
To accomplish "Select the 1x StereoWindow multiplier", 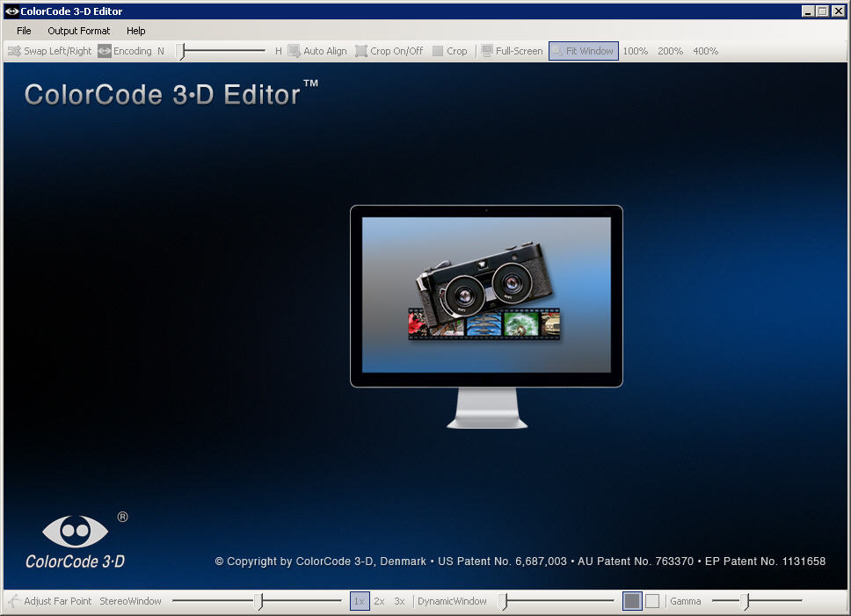I will [x=360, y=601].
